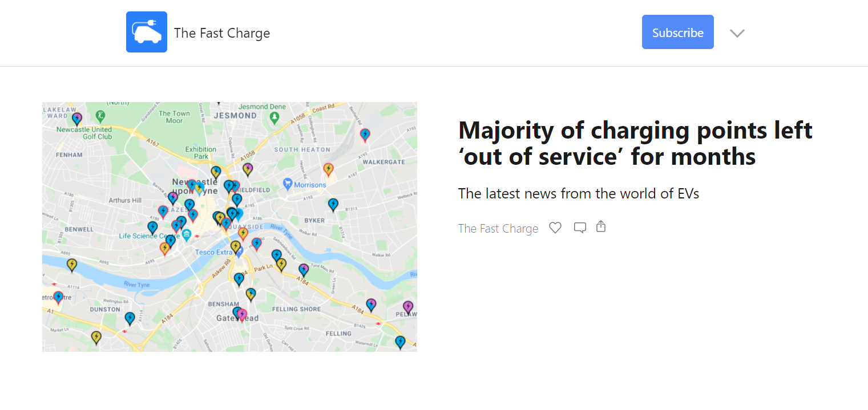This screenshot has width=868, height=410.
Task: Expand the dropdown chevron beside Subscribe
Action: [x=737, y=33]
